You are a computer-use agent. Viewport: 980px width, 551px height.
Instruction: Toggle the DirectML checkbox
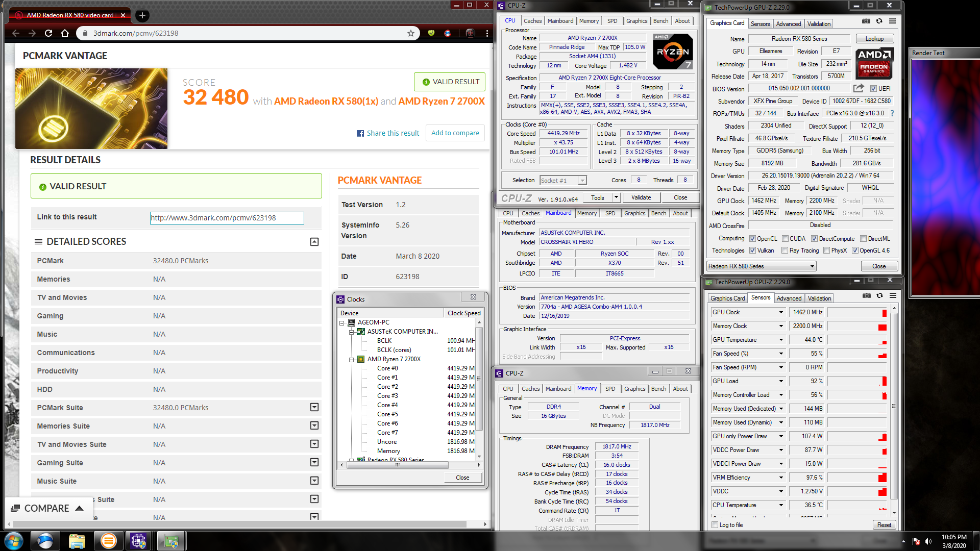click(863, 239)
